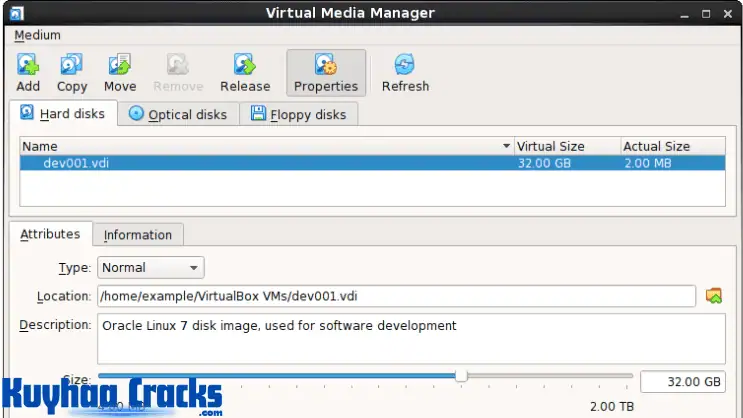This screenshot has height=418, width=743.
Task: Toggle the Properties toolbar button
Action: click(x=326, y=73)
